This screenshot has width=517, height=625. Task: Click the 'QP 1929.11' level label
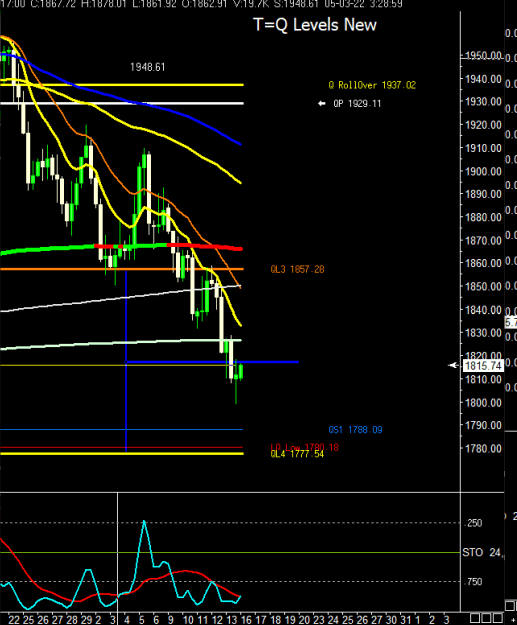357,104
